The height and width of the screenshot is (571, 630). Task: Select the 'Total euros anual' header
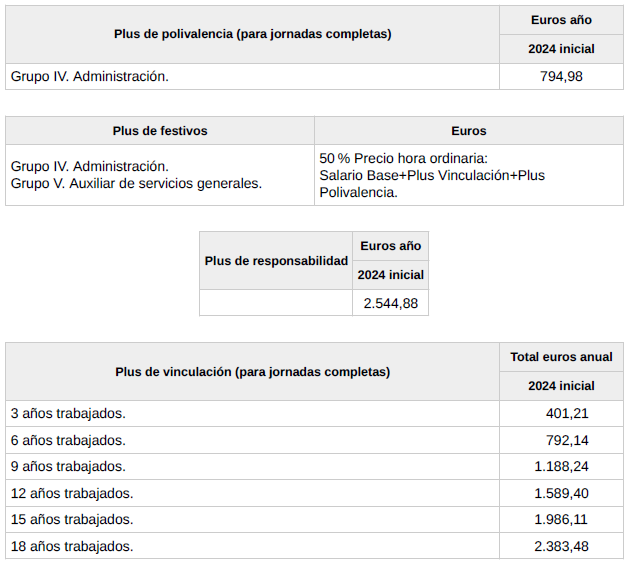pos(561,357)
